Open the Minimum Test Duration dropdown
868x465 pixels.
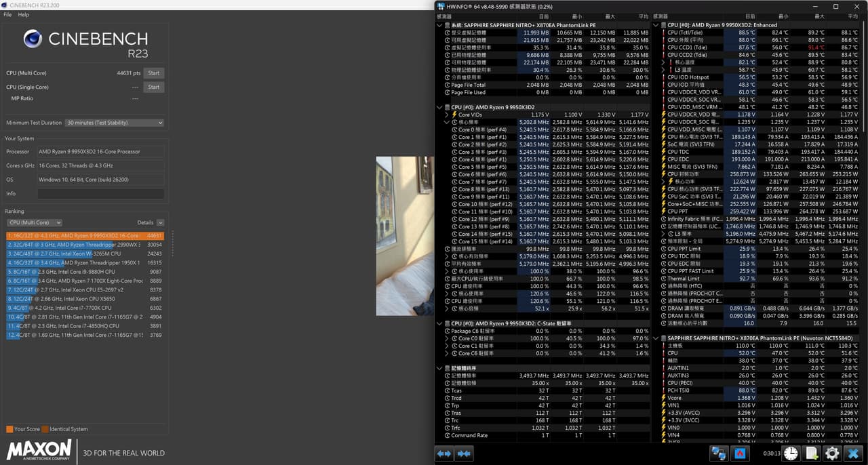(115, 123)
